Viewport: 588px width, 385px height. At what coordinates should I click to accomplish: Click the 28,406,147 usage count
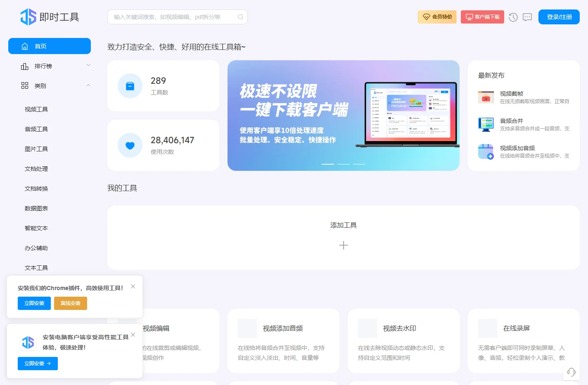tap(173, 140)
